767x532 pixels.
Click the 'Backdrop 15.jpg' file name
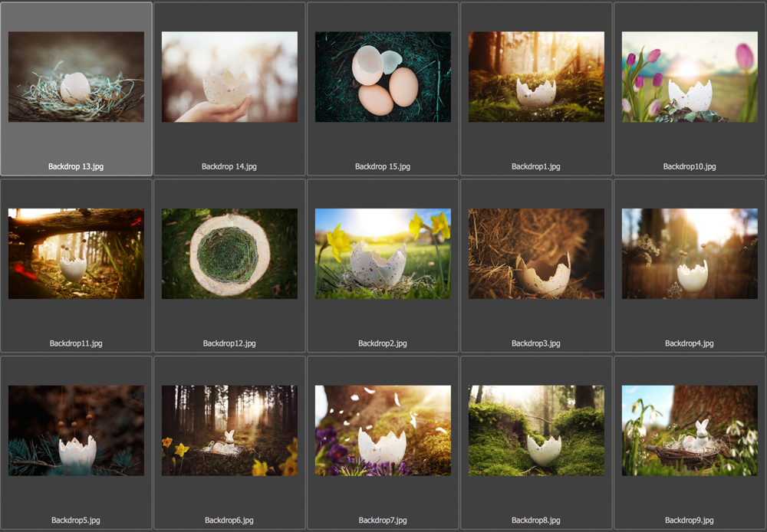383,167
